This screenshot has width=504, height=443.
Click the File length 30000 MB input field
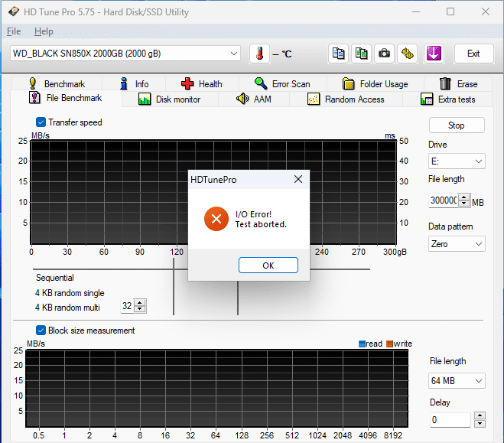444,200
